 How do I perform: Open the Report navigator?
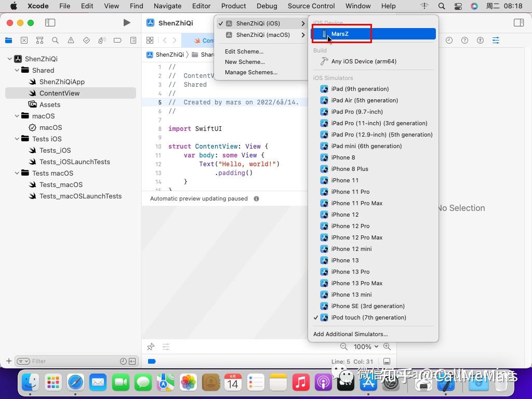click(x=134, y=41)
